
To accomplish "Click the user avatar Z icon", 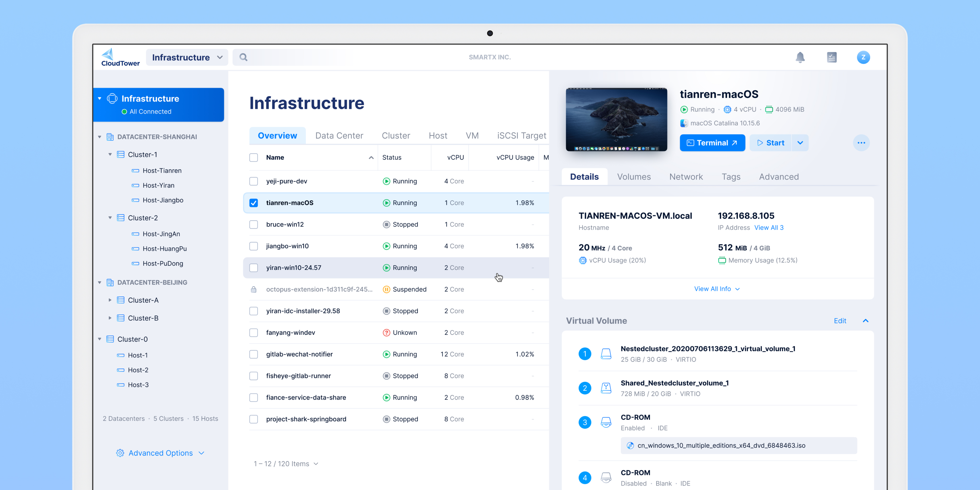I will [863, 57].
